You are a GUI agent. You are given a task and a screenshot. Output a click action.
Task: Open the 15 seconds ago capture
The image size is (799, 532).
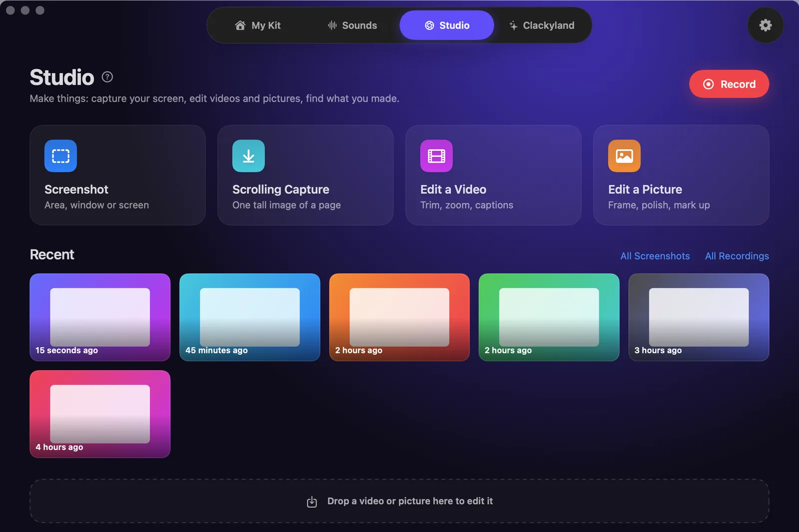[100, 317]
